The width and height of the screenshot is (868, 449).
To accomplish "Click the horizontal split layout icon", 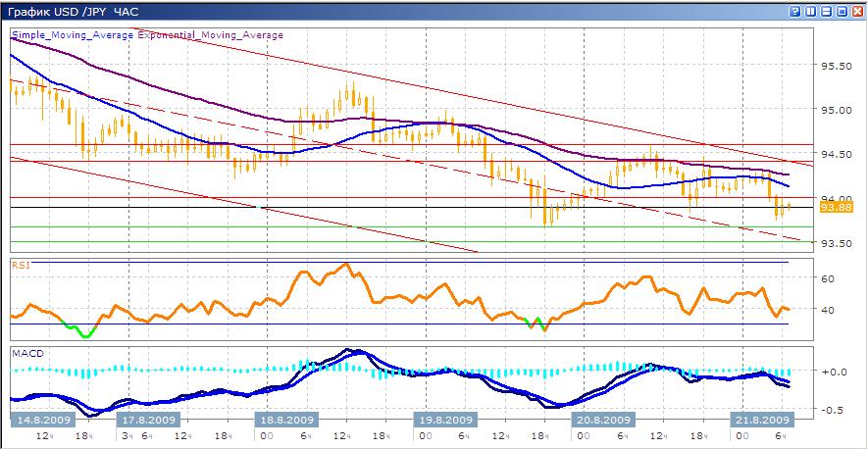I will click(825, 11).
